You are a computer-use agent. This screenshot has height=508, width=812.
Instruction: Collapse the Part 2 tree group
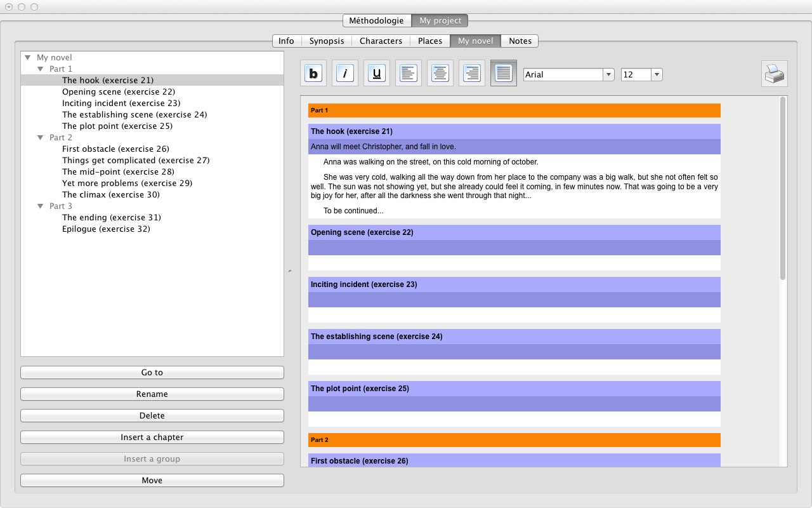(x=41, y=137)
